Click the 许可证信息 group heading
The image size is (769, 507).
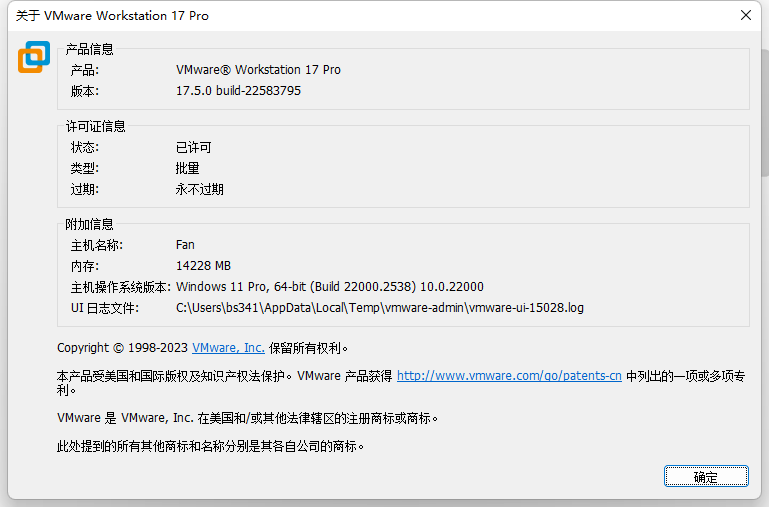(x=96, y=127)
